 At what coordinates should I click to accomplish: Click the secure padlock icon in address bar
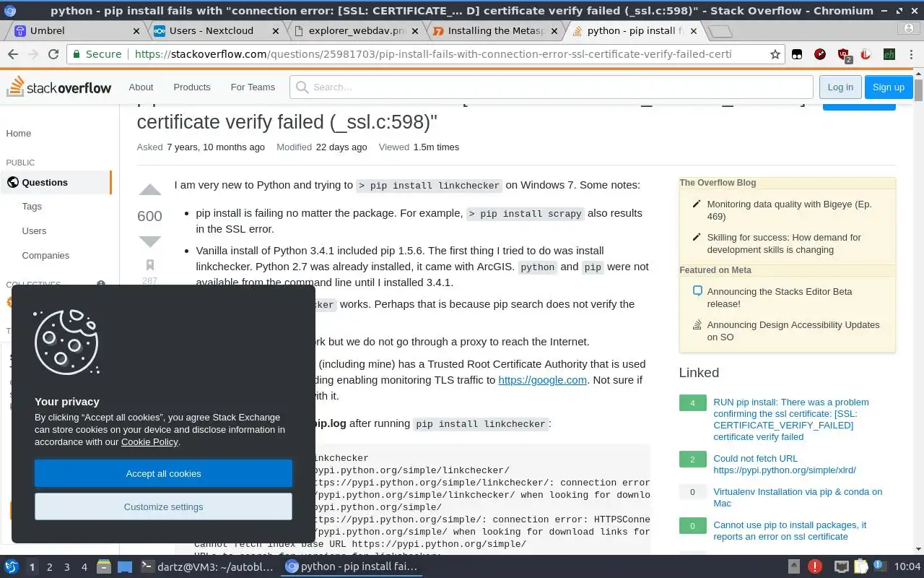(78, 54)
